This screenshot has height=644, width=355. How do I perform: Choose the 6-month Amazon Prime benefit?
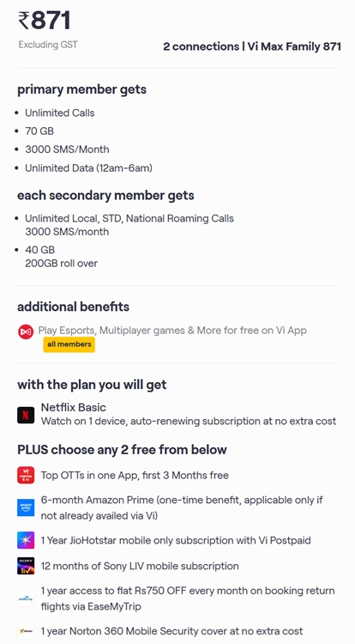tap(182, 507)
